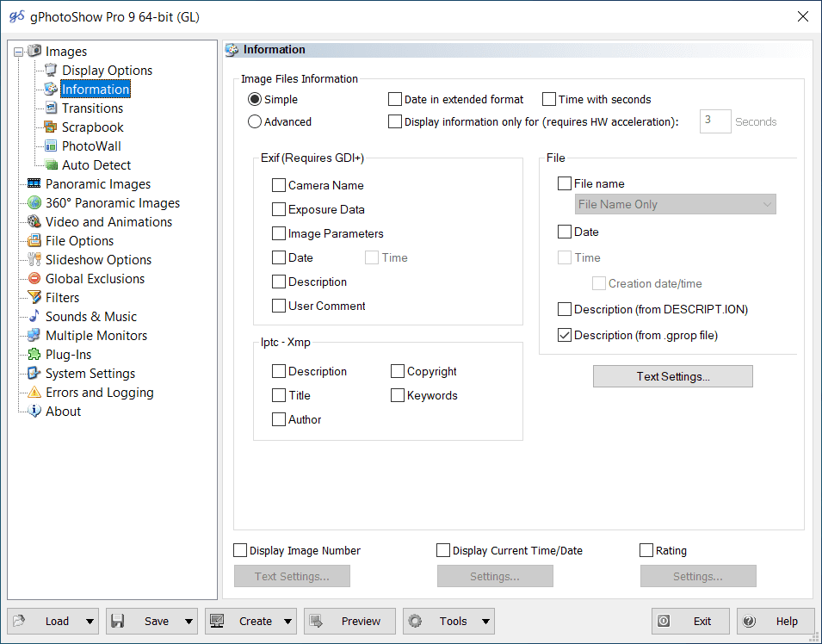Check Display information only for checkbox
The height and width of the screenshot is (644, 822).
click(395, 121)
